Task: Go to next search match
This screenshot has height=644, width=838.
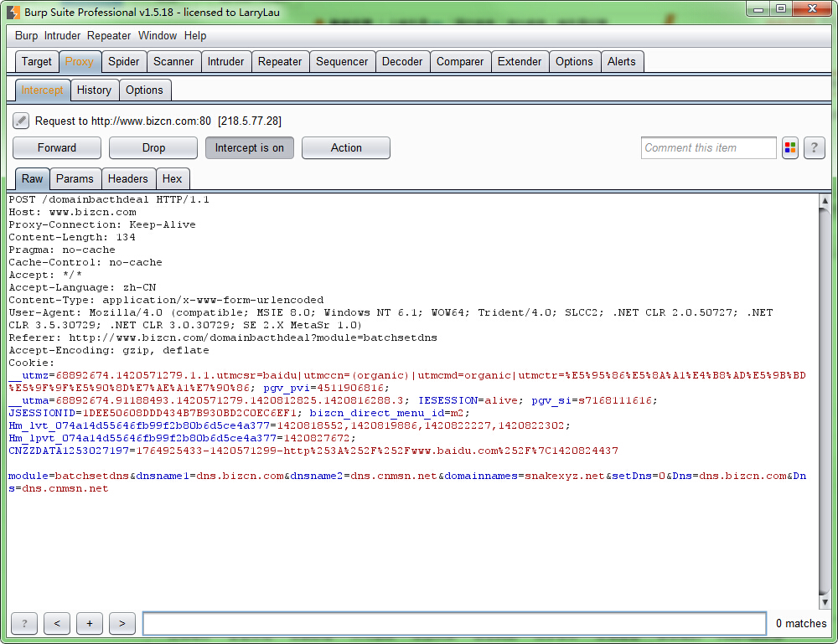Action: 122,623
